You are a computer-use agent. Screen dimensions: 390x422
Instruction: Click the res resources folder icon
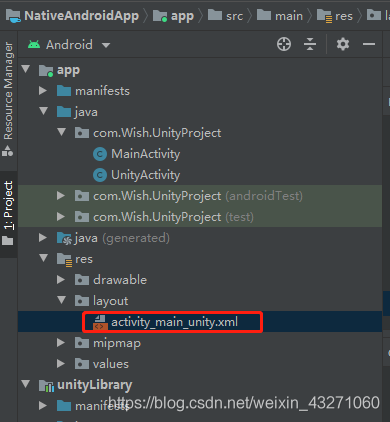(x=64, y=259)
